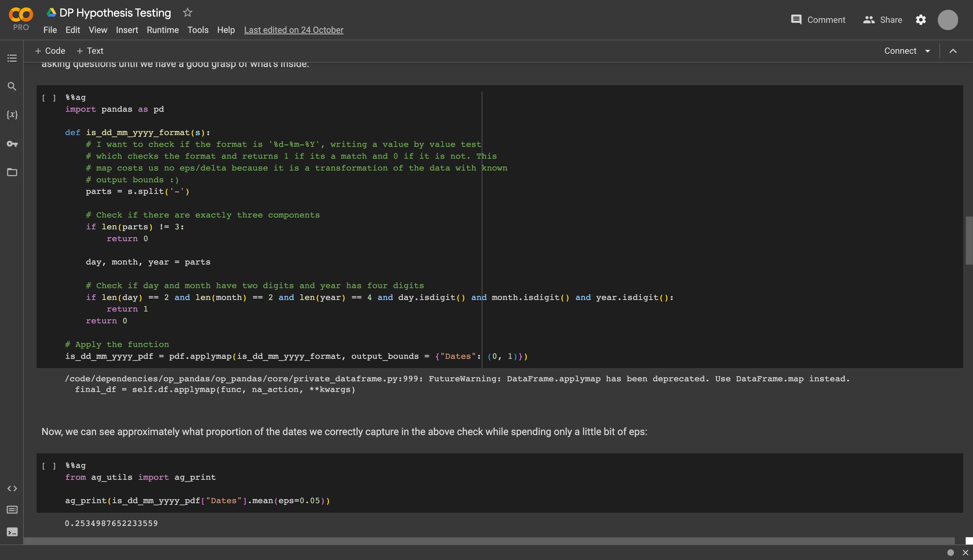Add a new cell with + Code
973x560 pixels.
(50, 51)
